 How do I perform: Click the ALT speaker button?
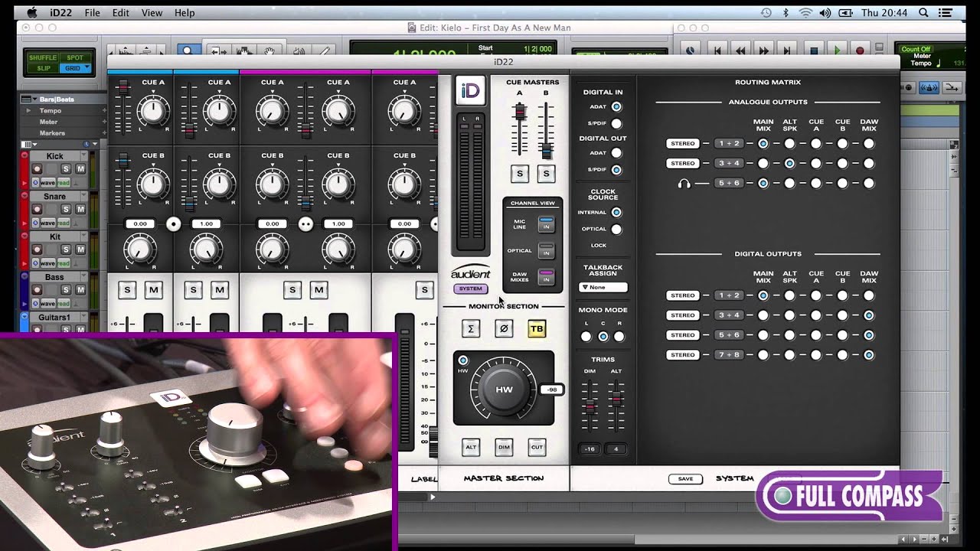(471, 447)
